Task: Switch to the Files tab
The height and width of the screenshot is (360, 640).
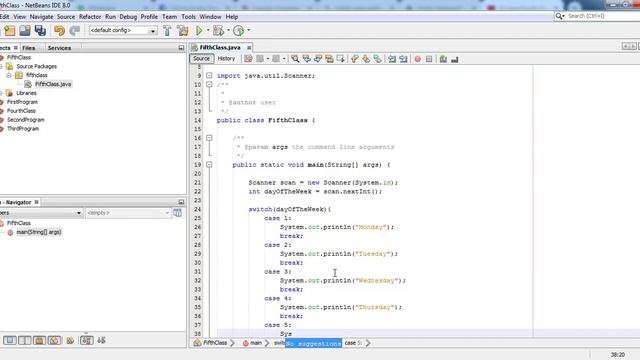Action: tap(29, 48)
